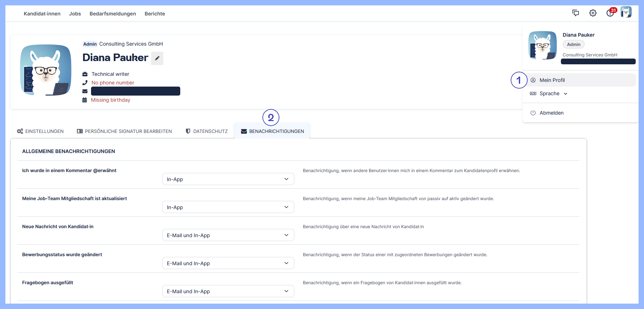Image resolution: width=644 pixels, height=309 pixels.
Task: Open Persönliche Signatur bearbeiten tab
Action: [124, 131]
